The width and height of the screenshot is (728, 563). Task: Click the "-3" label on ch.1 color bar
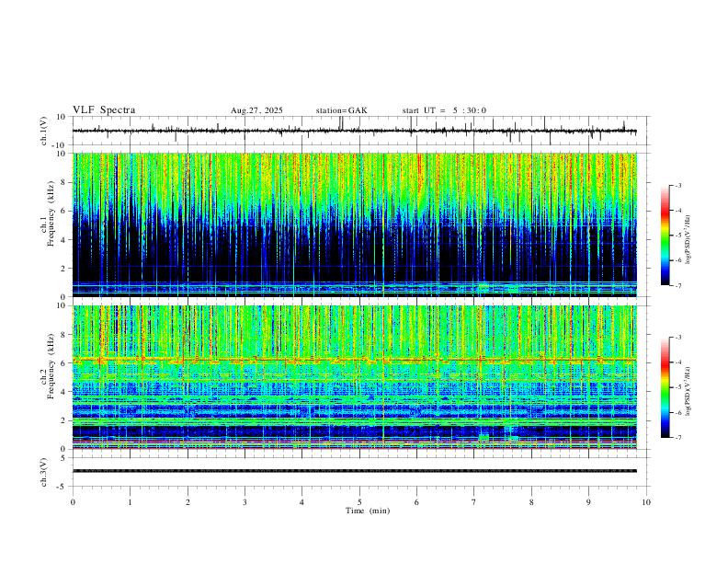tap(677, 185)
